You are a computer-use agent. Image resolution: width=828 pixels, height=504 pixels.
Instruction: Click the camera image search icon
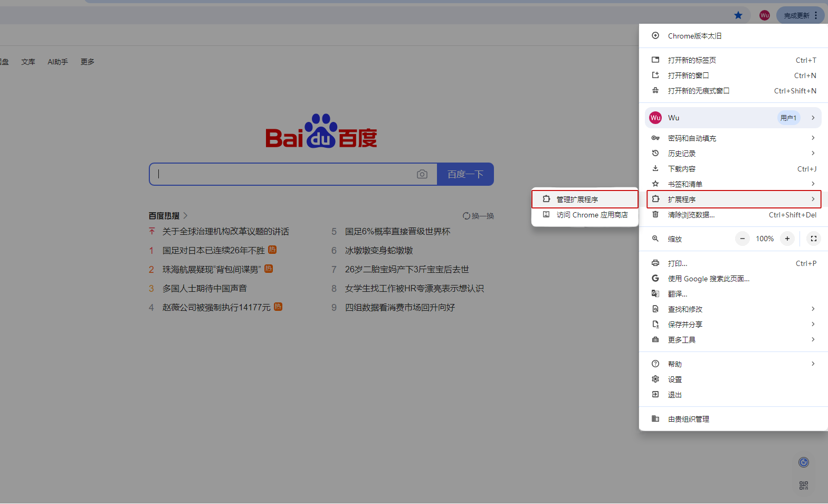422,174
